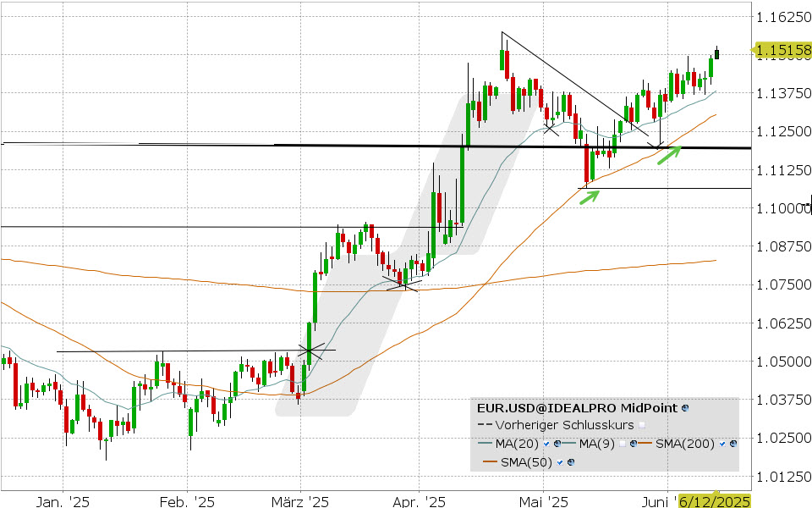Click the 1.13750 price axis label
Screen dimensions: 812x508
tap(783, 93)
